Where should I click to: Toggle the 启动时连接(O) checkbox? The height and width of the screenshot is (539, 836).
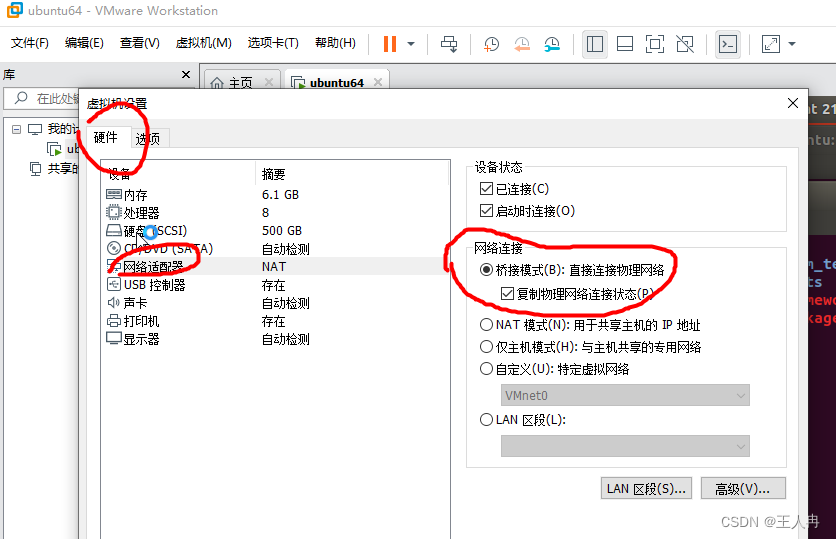486,211
